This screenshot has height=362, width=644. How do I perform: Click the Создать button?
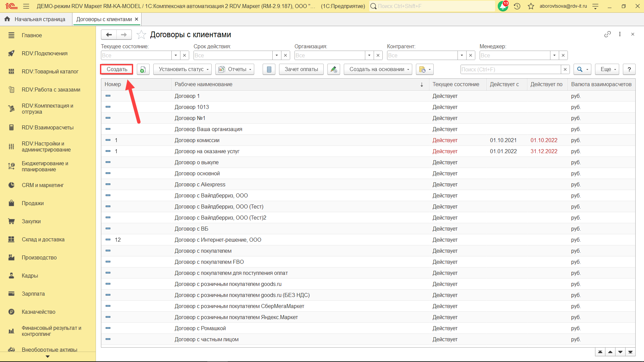tap(117, 69)
